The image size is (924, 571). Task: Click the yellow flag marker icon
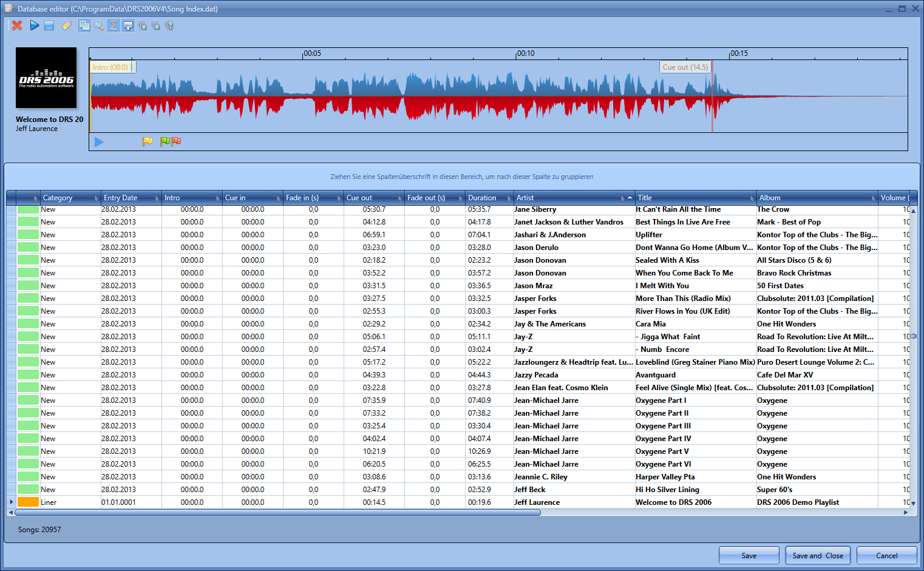point(148,141)
